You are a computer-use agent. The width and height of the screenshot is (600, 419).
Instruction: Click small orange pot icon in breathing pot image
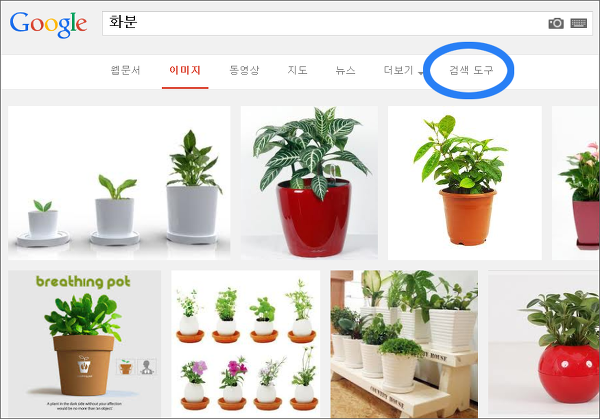126,367
